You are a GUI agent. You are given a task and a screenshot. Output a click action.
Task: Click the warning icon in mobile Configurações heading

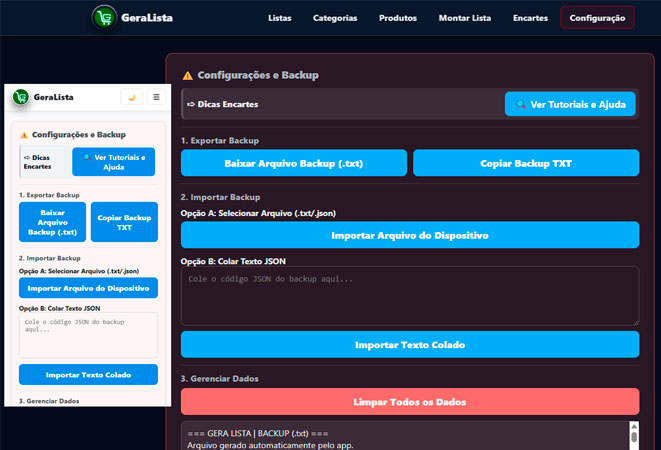coord(24,135)
